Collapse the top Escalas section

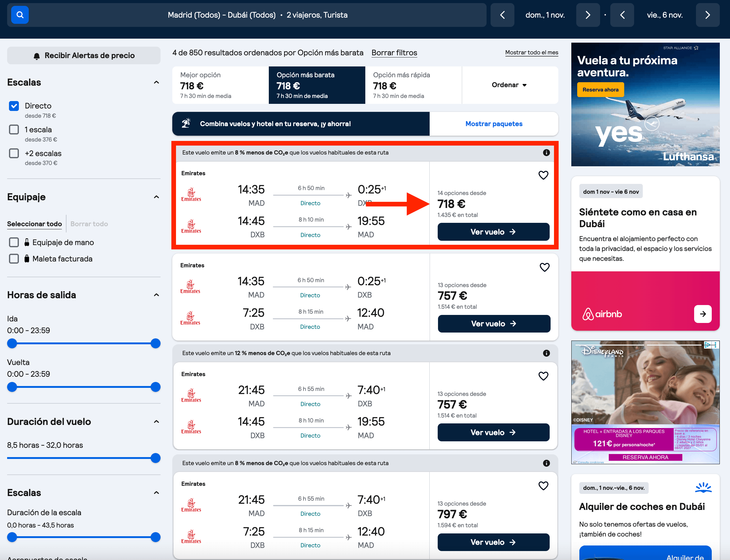pyautogui.click(x=156, y=82)
